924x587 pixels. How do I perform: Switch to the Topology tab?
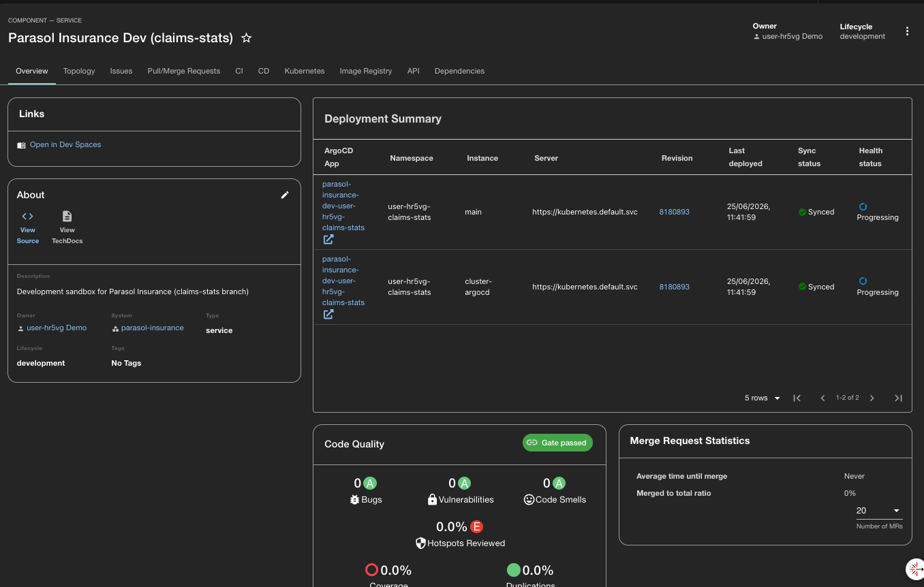point(79,71)
